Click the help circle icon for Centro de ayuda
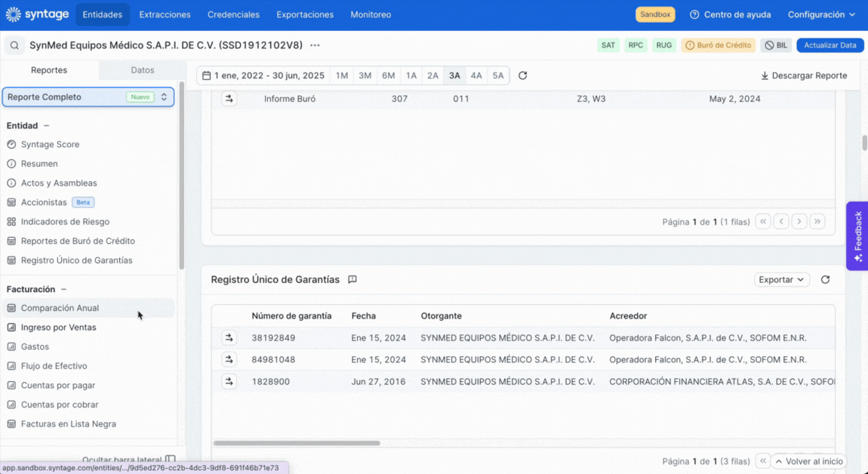868x474 pixels. click(x=694, y=15)
